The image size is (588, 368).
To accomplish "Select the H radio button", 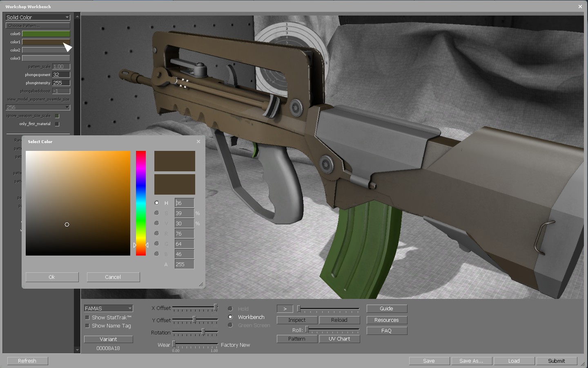I will 156,203.
